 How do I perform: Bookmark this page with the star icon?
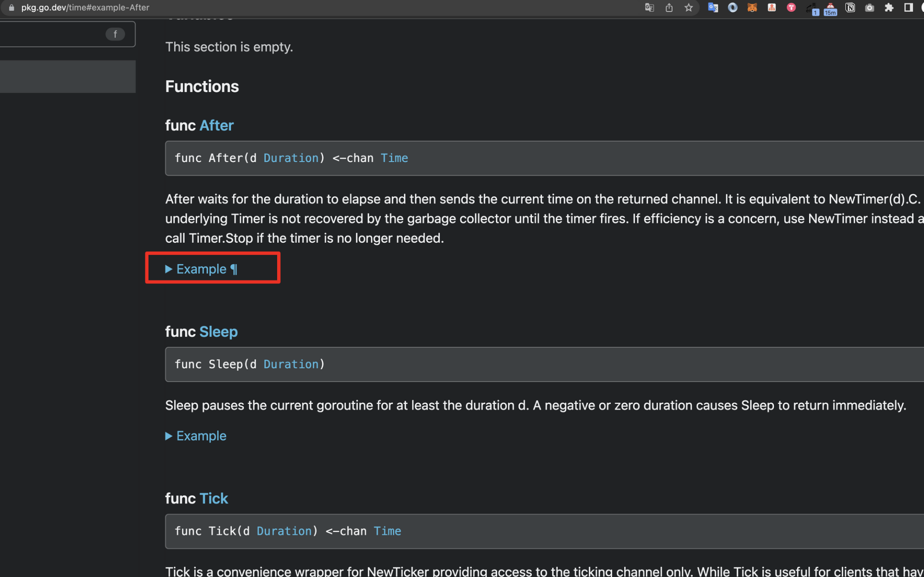click(689, 8)
